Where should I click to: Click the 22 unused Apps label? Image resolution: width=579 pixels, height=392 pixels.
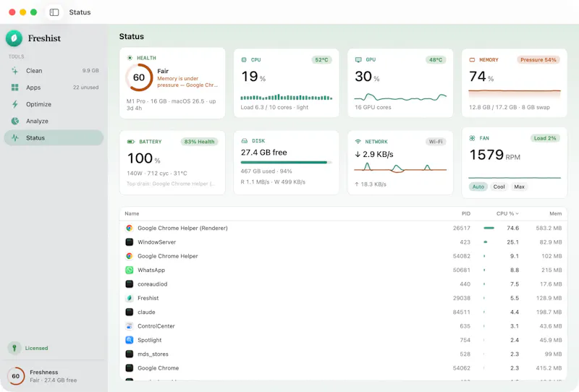(x=85, y=88)
